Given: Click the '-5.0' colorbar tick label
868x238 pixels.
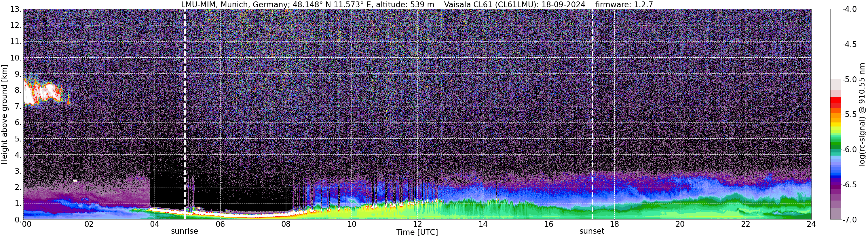Looking at the screenshot, I should 850,80.
